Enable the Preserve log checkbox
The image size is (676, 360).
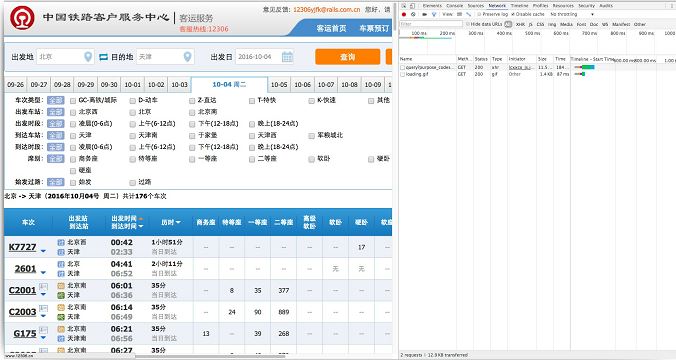[479, 14]
